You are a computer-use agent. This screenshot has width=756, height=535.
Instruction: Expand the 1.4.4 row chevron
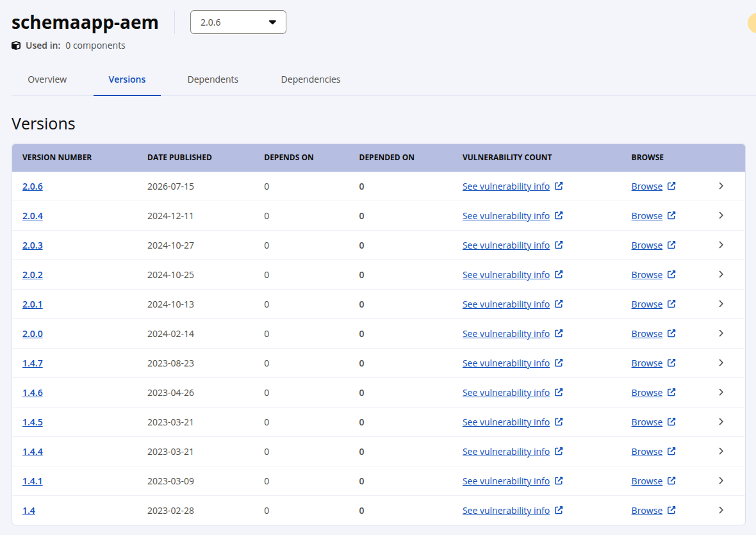[721, 451]
